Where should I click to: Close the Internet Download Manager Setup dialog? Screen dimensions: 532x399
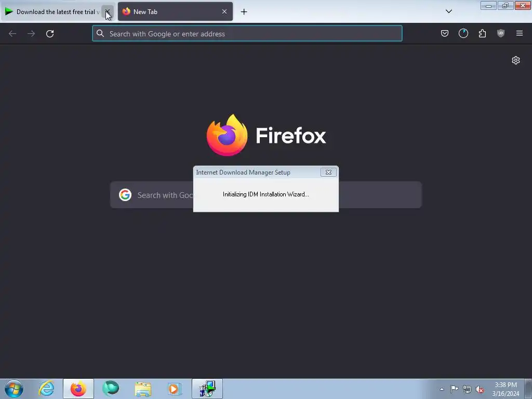click(328, 172)
